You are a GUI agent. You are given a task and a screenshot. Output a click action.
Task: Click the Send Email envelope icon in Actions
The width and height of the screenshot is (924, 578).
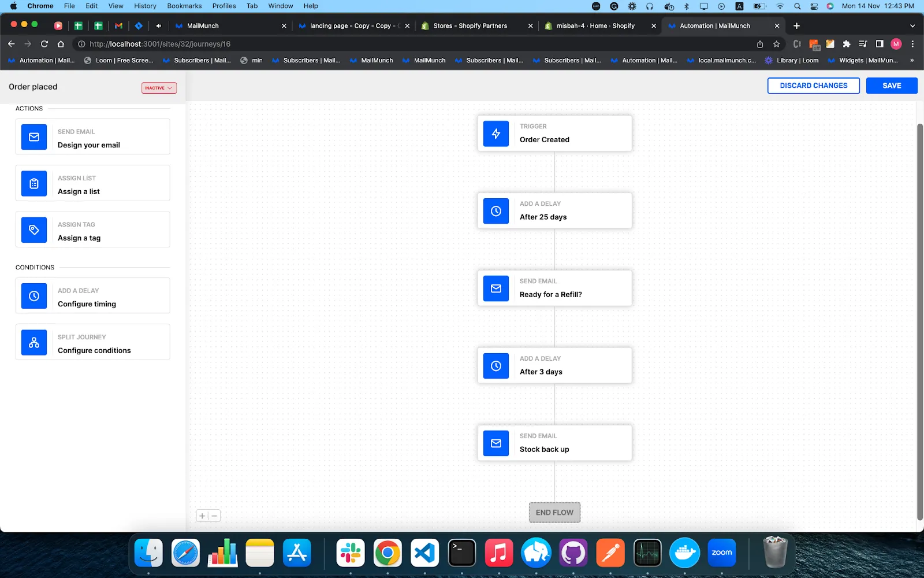pyautogui.click(x=34, y=137)
